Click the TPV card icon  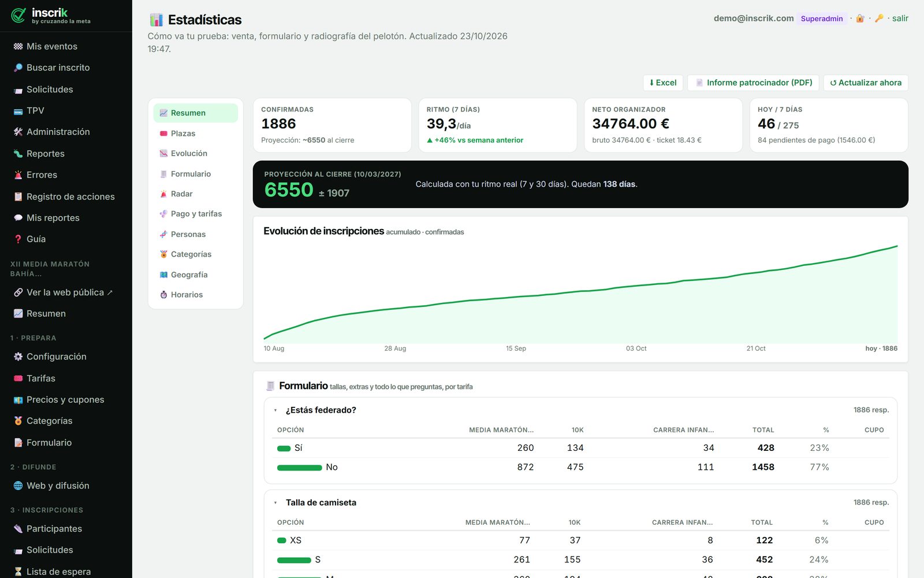click(18, 110)
